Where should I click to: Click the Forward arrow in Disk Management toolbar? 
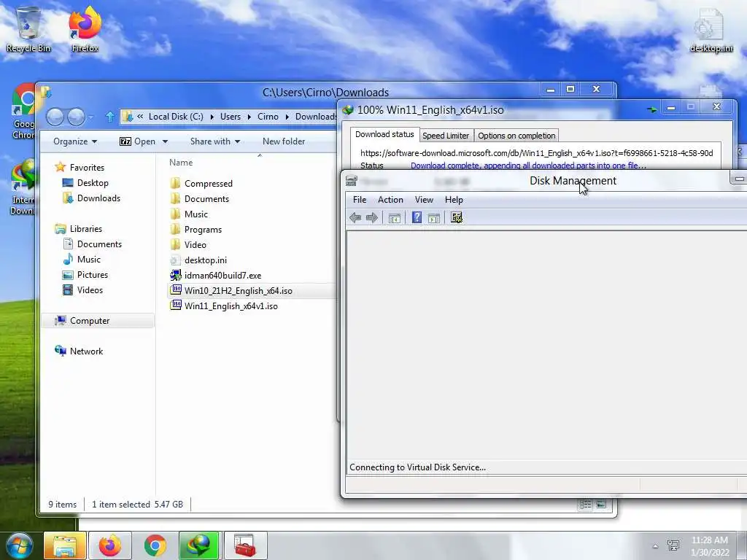pyautogui.click(x=372, y=217)
